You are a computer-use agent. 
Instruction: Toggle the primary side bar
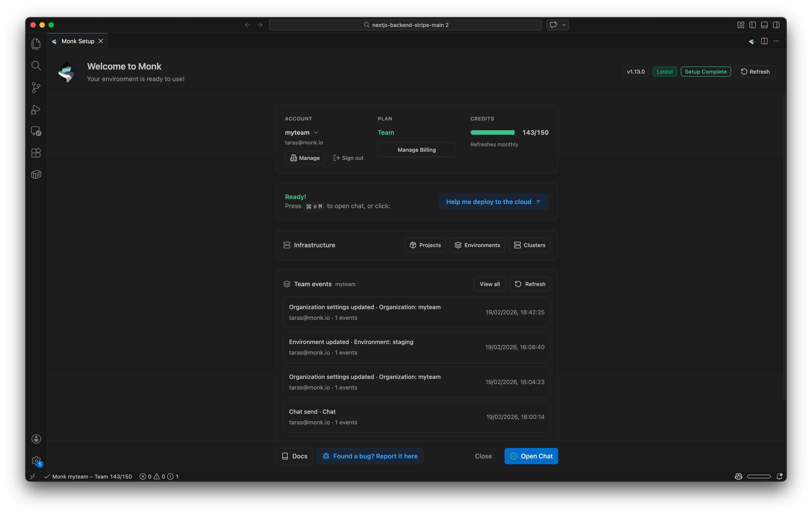[x=753, y=25]
